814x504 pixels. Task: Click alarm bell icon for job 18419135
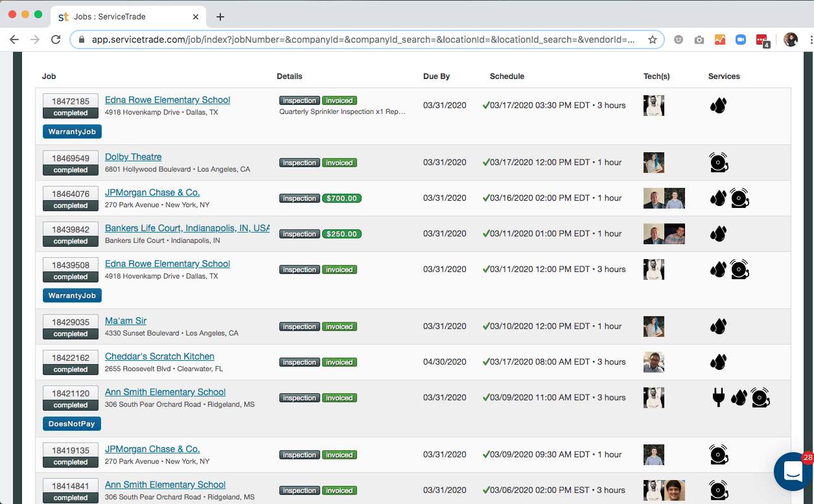point(719,454)
